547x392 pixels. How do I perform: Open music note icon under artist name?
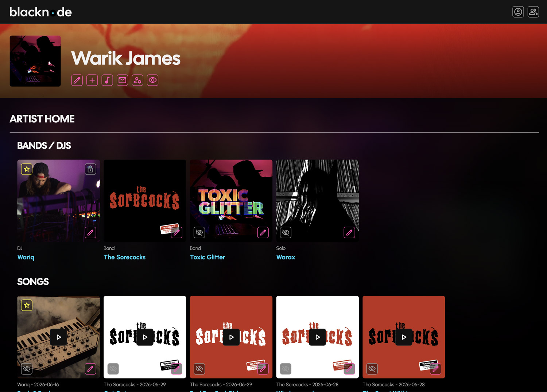[x=107, y=80]
